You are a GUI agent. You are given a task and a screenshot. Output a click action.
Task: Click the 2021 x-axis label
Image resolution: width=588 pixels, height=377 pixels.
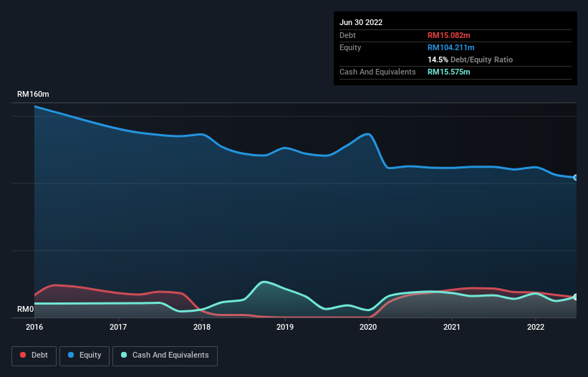click(452, 327)
